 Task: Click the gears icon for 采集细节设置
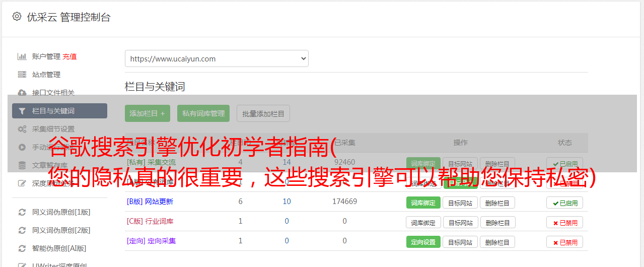pyautogui.click(x=22, y=129)
